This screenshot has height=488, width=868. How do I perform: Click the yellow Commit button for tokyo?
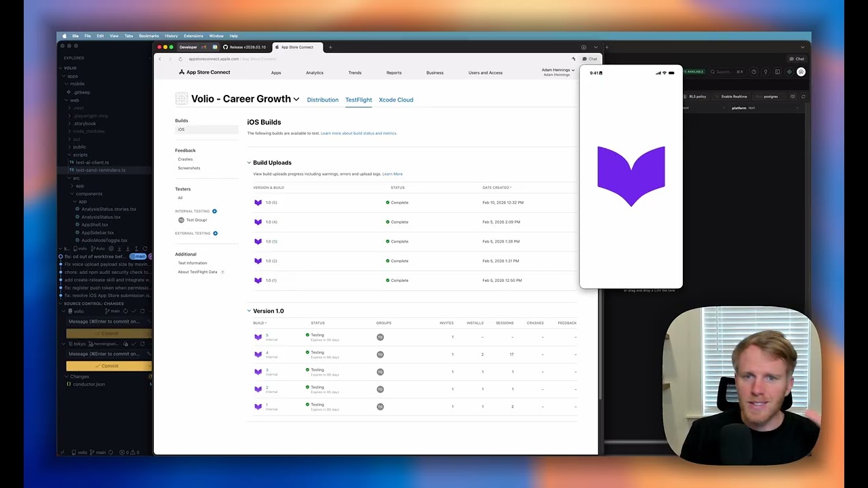tap(108, 366)
